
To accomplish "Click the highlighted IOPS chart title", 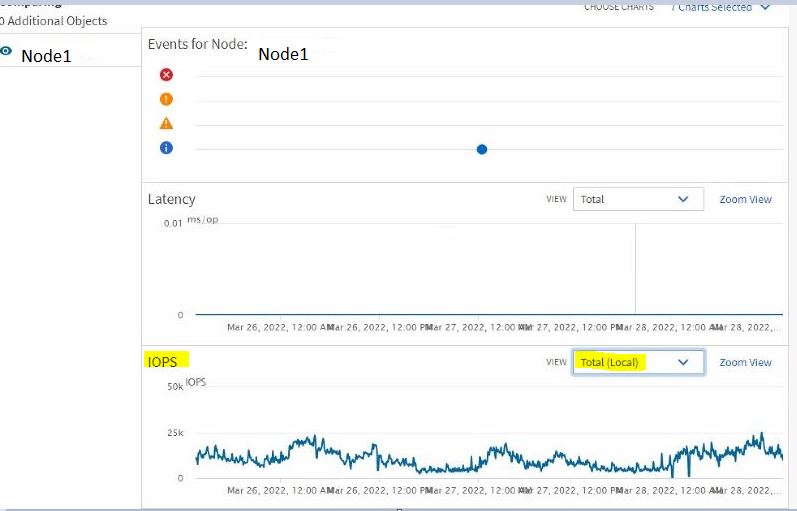I will [162, 361].
